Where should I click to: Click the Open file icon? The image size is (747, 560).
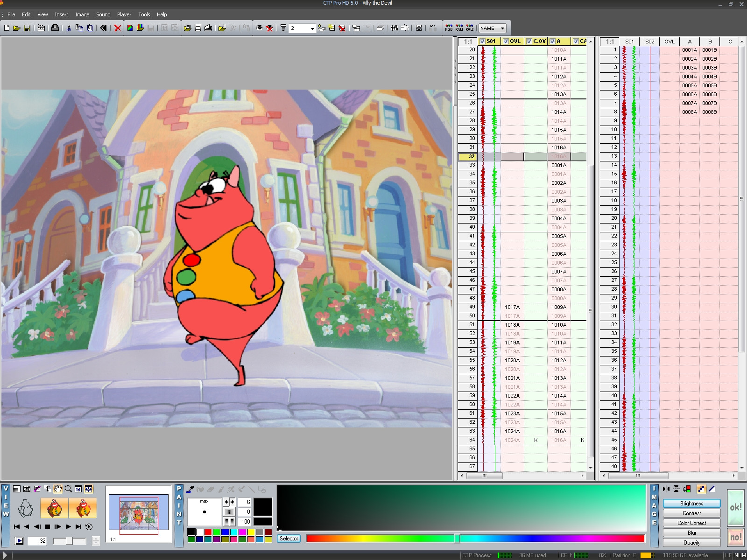[x=17, y=28]
